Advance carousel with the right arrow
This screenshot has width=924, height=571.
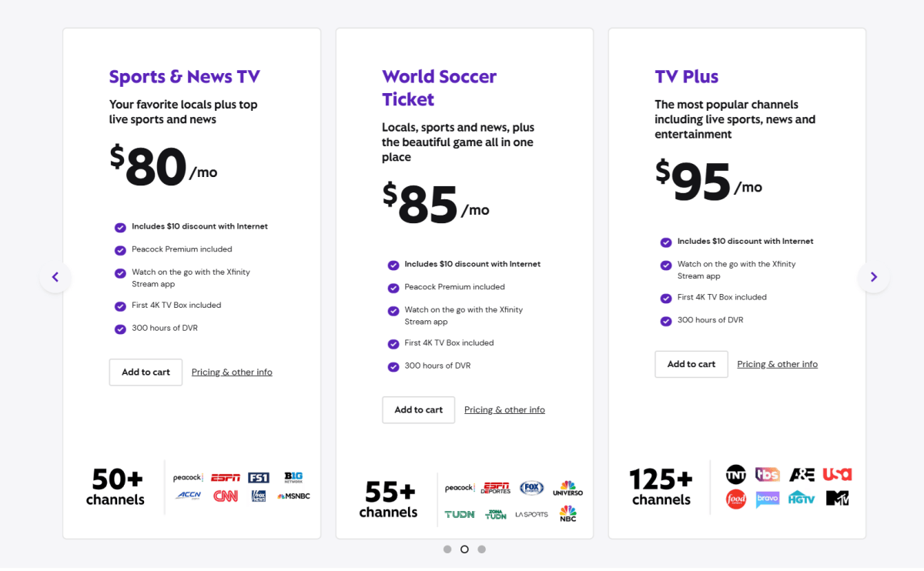[873, 276]
